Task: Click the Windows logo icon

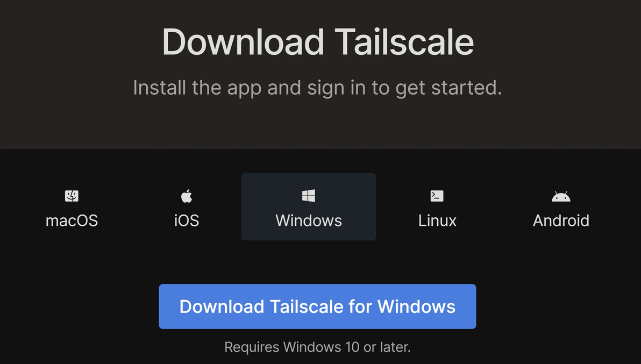Action: point(309,196)
